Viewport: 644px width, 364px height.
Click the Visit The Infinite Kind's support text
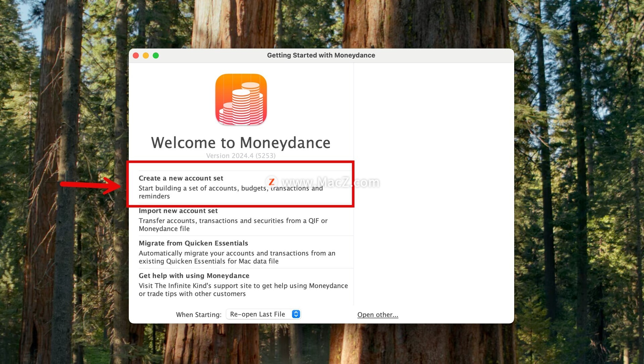243,290
